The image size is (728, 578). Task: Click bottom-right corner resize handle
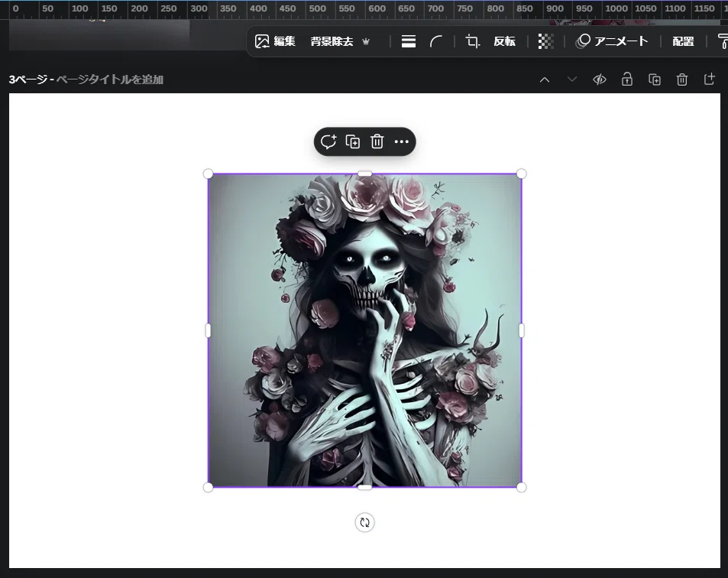tap(522, 487)
